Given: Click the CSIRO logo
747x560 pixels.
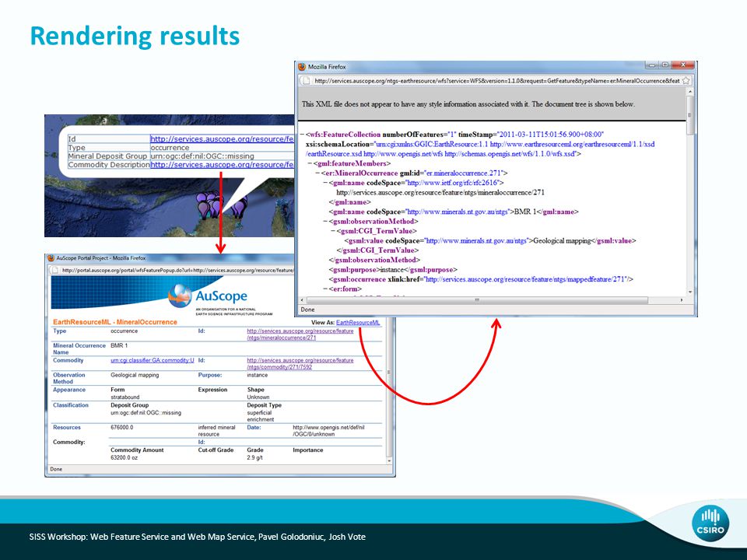Looking at the screenshot, I should (x=710, y=523).
